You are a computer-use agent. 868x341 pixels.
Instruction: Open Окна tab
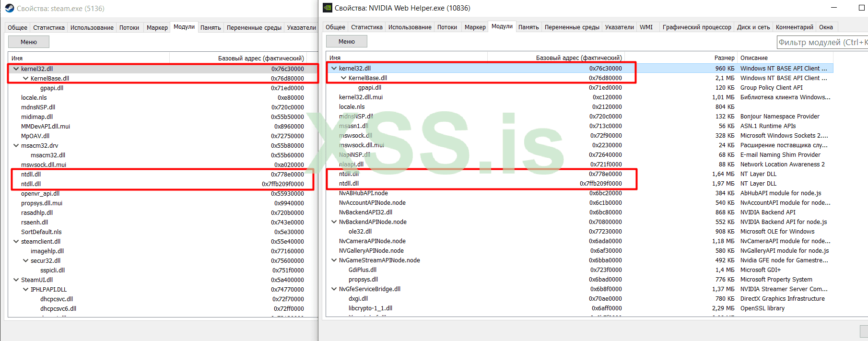pyautogui.click(x=826, y=27)
